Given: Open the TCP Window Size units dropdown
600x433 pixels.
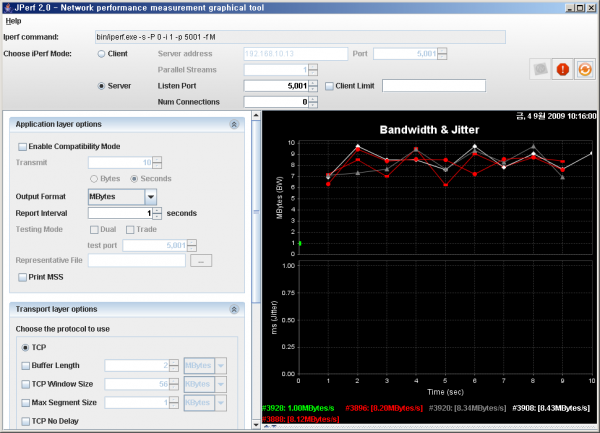Looking at the screenshot, I should 220,384.
